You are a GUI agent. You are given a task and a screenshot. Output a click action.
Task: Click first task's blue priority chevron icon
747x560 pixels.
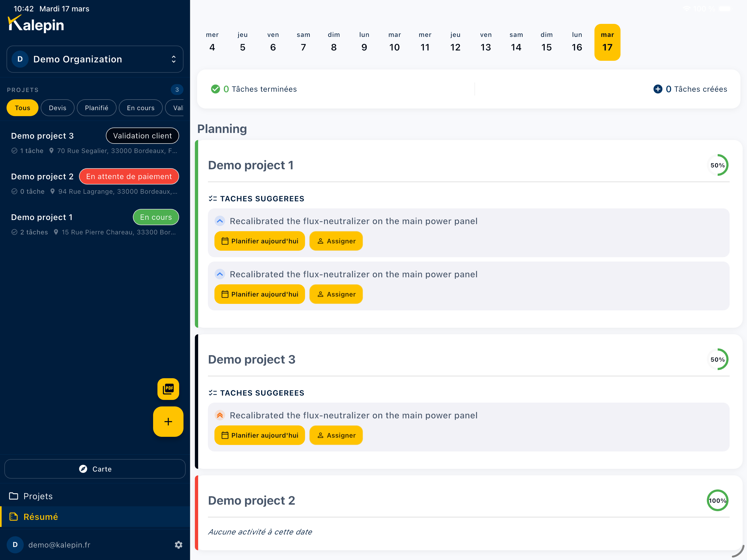(x=220, y=221)
